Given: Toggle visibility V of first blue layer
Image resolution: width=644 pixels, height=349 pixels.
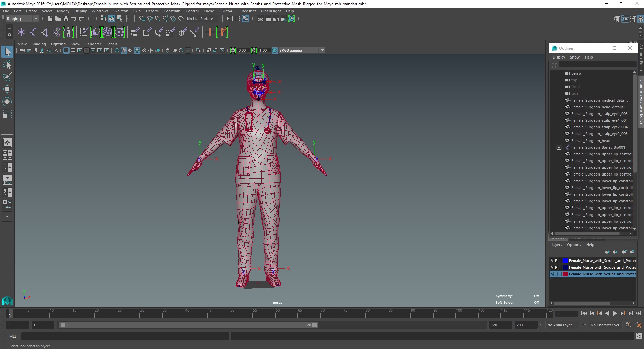Looking at the screenshot, I should (x=552, y=261).
